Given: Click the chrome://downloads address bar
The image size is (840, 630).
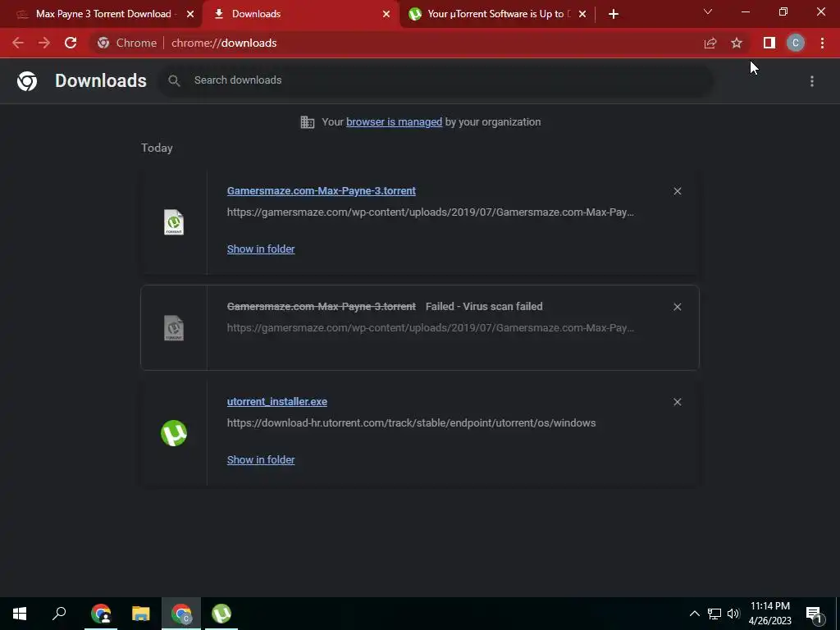Looking at the screenshot, I should tap(224, 43).
